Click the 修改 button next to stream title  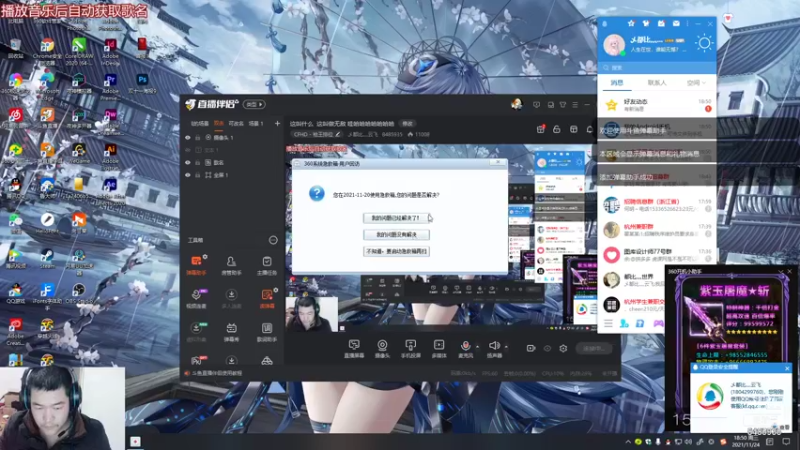pyautogui.click(x=407, y=123)
